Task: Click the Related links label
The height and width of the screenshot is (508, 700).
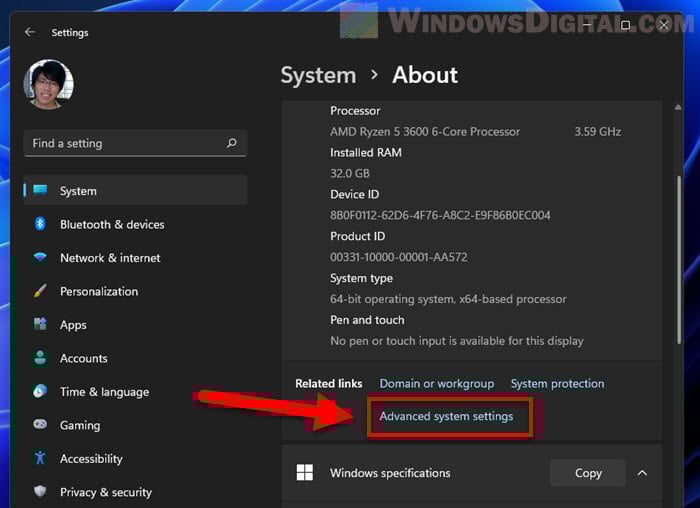Action: click(x=329, y=383)
